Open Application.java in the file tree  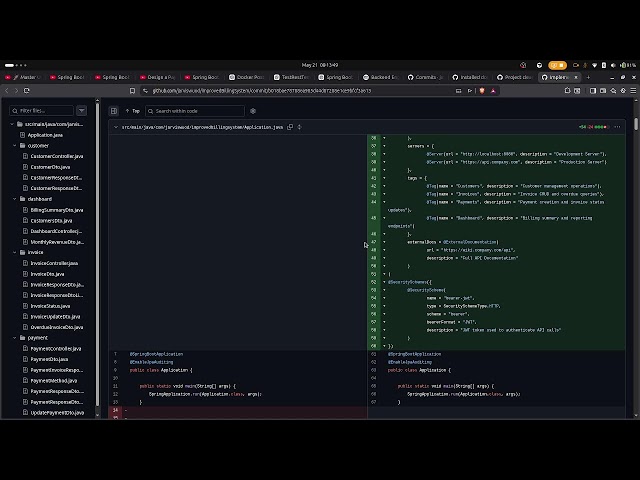coord(45,135)
